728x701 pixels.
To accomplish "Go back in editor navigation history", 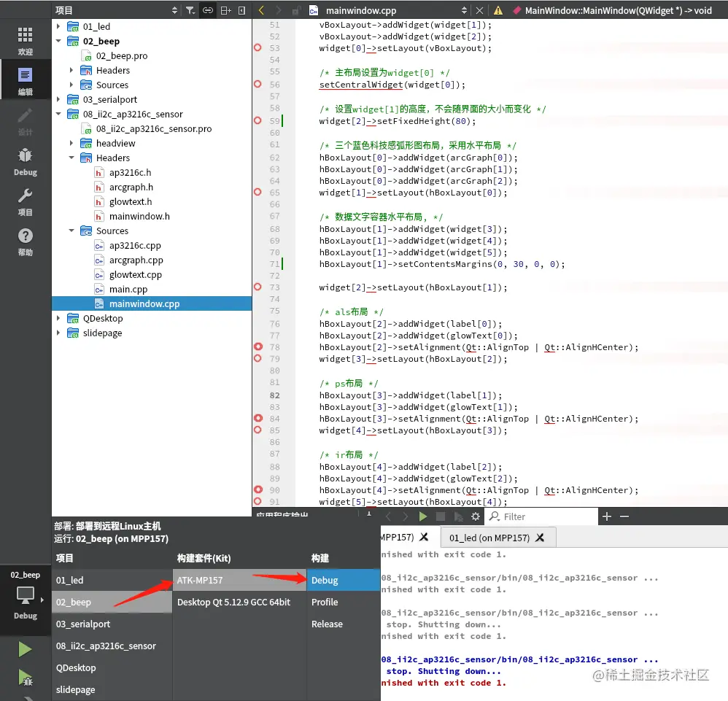I will coord(261,10).
